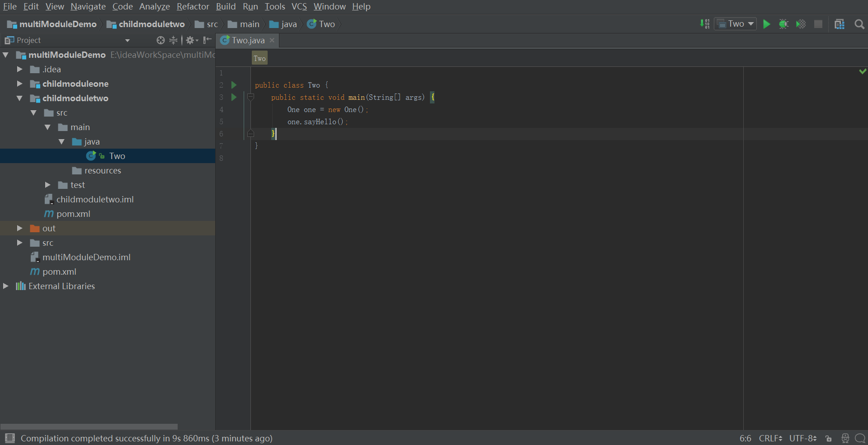
Task: Click the UTF-8 encoding selector
Action: [802, 439]
